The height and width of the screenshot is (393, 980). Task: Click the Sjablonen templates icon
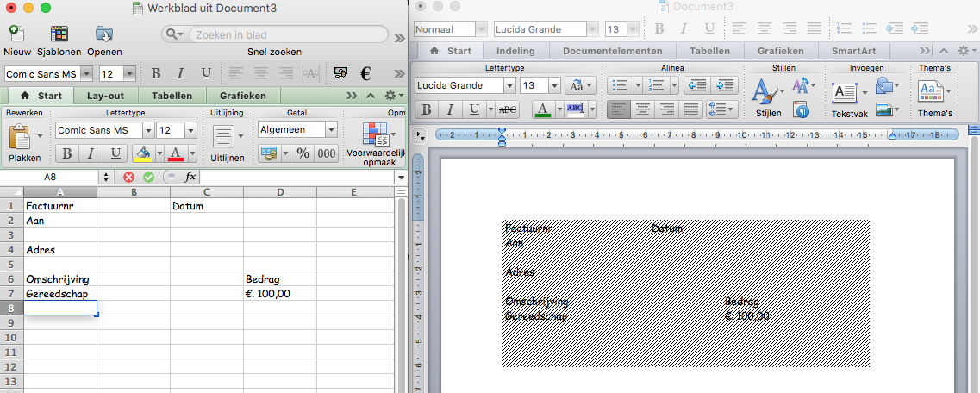59,34
